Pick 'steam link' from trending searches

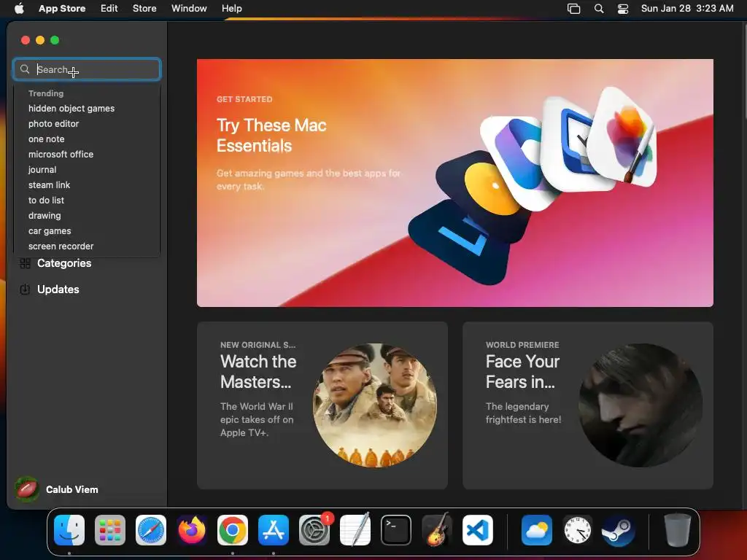[x=49, y=184]
